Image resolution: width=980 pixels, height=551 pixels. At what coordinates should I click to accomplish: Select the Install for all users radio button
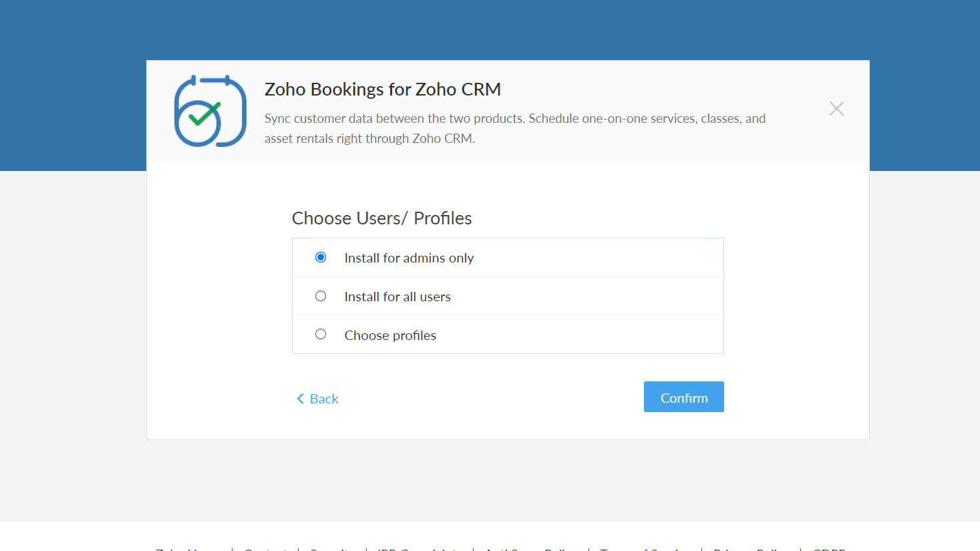(321, 297)
